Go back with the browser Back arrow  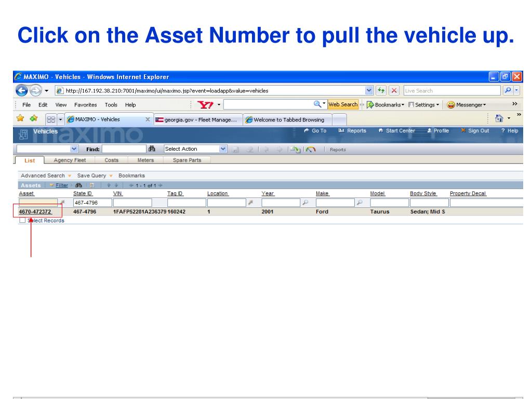(x=22, y=90)
